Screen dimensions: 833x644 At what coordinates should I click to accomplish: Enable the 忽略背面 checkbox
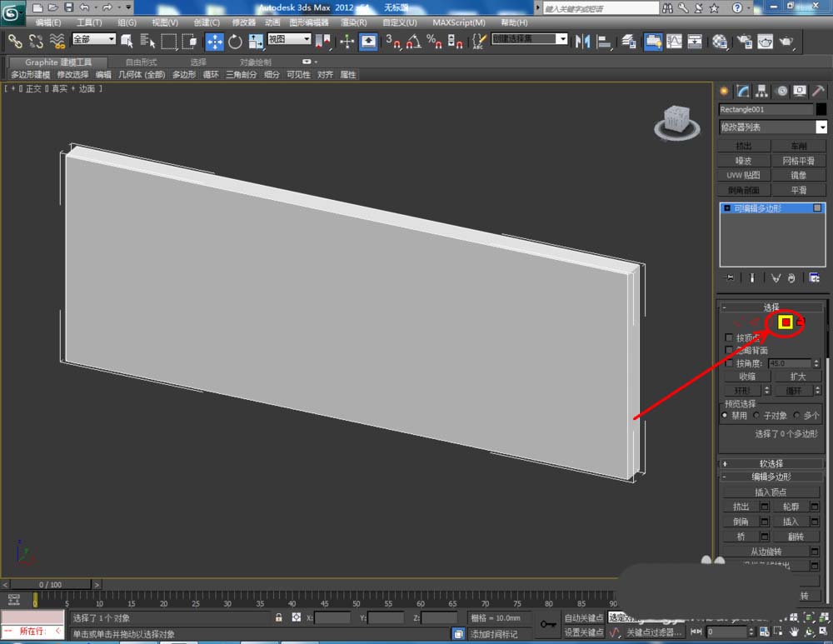pos(729,350)
